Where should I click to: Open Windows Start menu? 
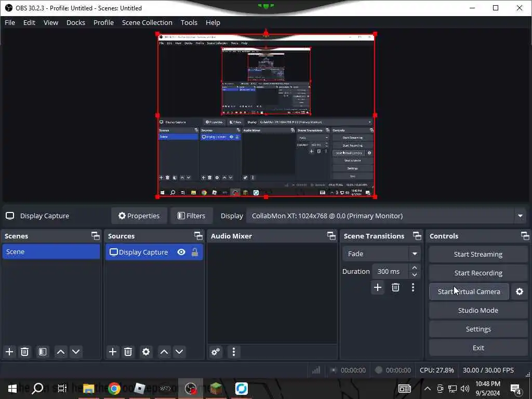(x=12, y=389)
